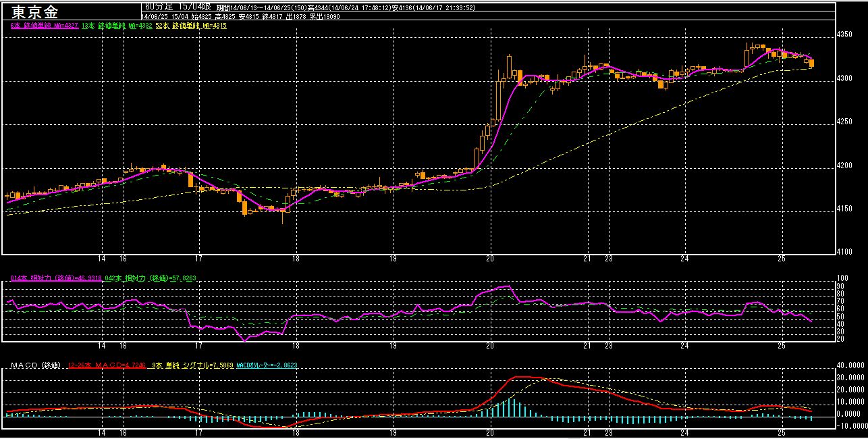Click the 安4136 period low value
868x439 pixels.
pyautogui.click(x=402, y=7)
